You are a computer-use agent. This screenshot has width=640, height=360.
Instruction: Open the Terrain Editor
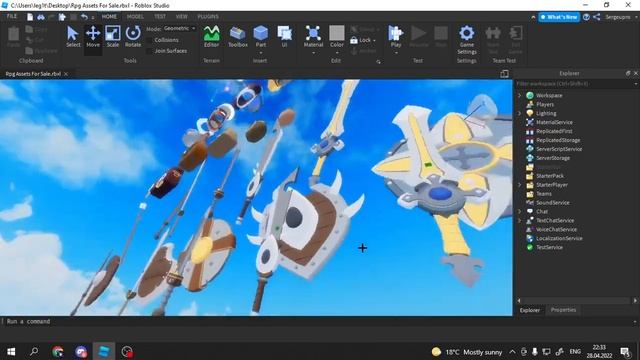click(211, 37)
